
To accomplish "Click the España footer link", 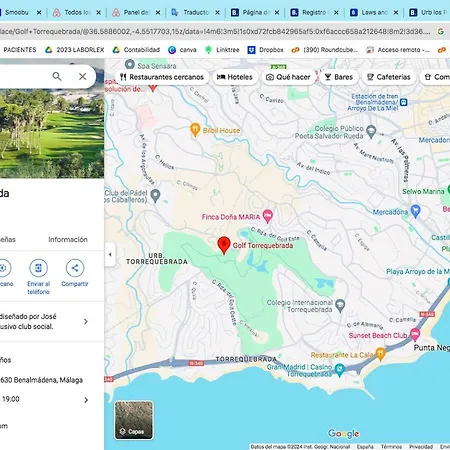I will pos(365,447).
